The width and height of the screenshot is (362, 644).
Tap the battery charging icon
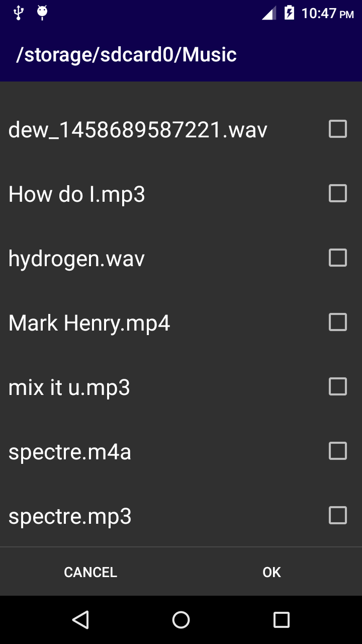point(289,13)
